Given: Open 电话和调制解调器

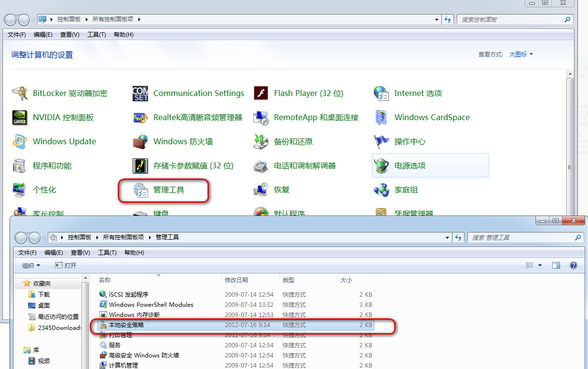Looking at the screenshot, I should [x=295, y=165].
